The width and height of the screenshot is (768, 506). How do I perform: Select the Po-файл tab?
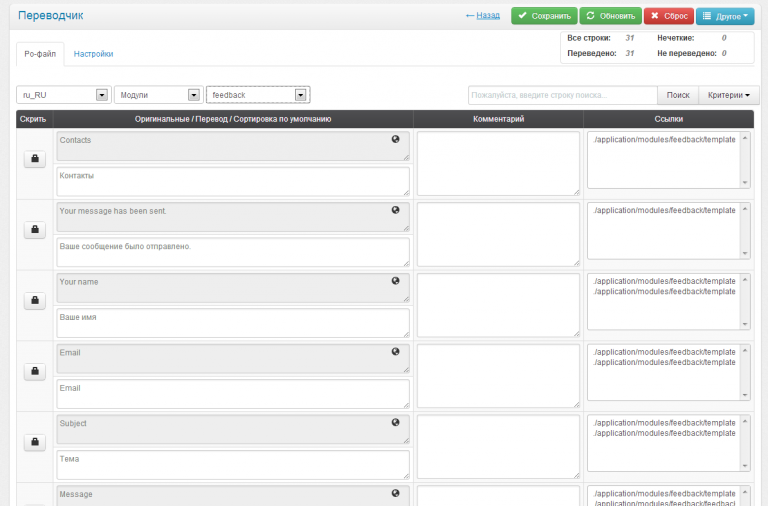pyautogui.click(x=40, y=54)
